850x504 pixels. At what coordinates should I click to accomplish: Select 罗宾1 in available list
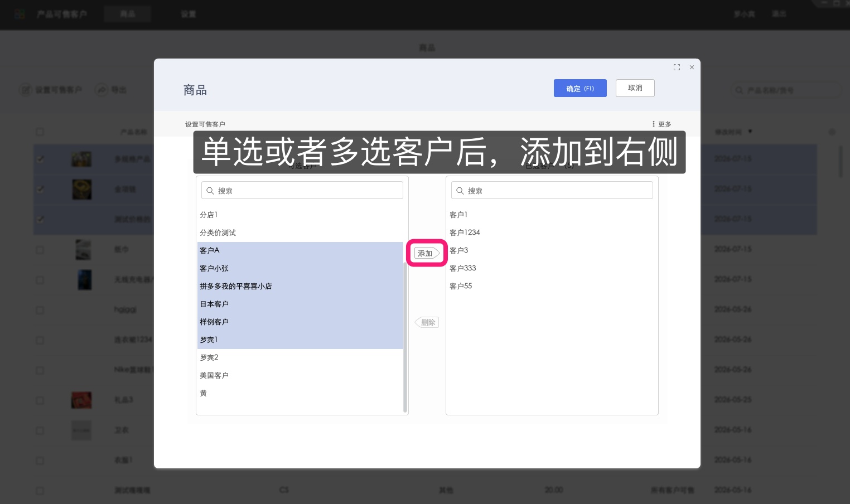[300, 340]
